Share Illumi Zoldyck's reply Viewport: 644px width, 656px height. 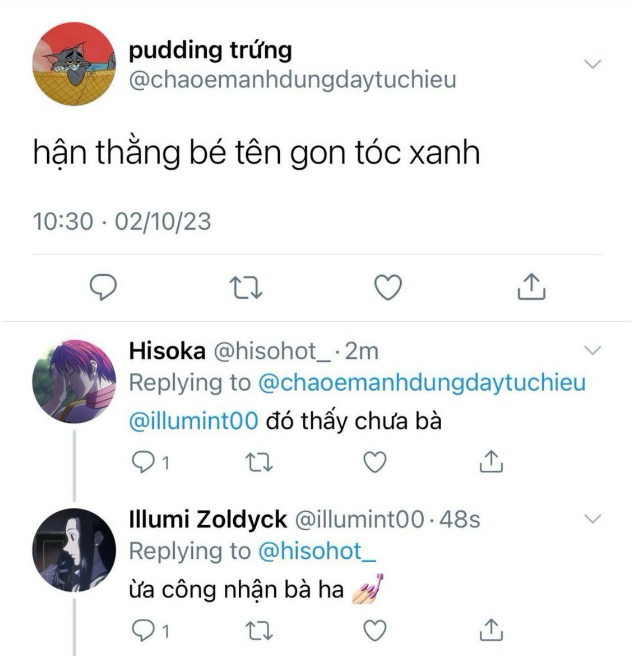coord(491,630)
